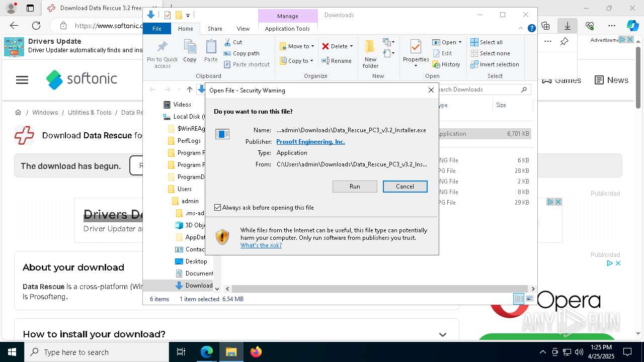Click the volume icon in system tray

pos(579,352)
